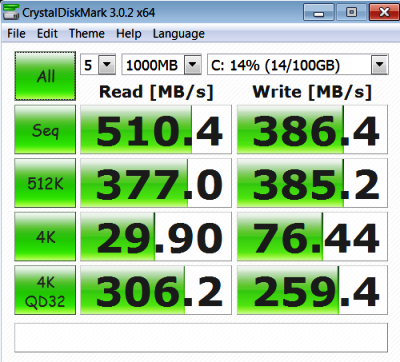The height and width of the screenshot is (362, 400).
Task: Close the CrystalDiskMark window
Action: (x=384, y=12)
